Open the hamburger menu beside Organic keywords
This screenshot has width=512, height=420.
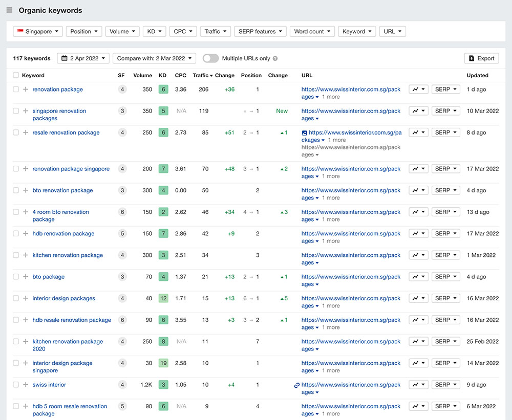[x=9, y=10]
